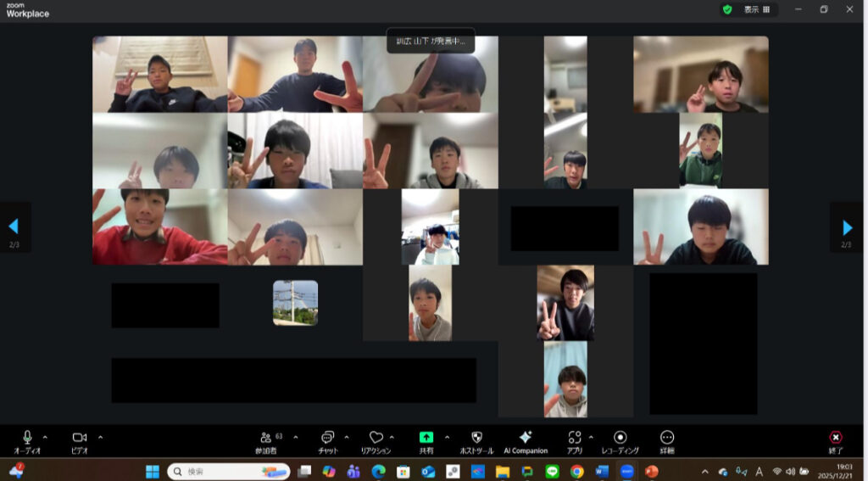Click the green encryption shield icon
The height and width of the screenshot is (481, 868).
coord(726,9)
